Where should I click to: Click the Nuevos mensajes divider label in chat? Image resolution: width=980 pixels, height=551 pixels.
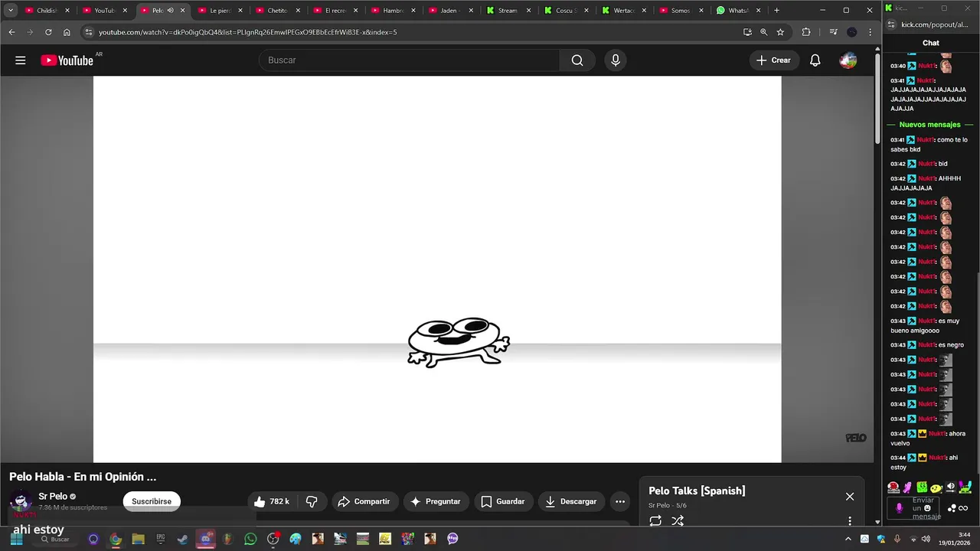tap(929, 125)
